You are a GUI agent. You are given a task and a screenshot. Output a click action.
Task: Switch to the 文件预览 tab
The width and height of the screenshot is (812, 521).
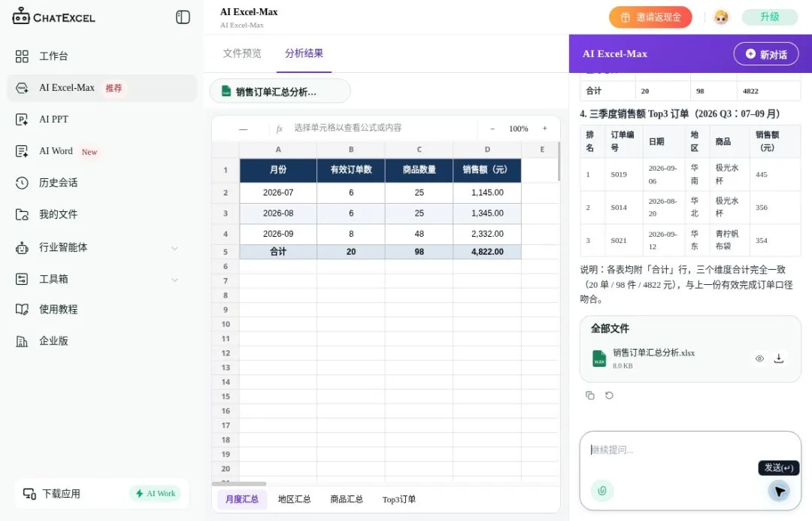[242, 53]
